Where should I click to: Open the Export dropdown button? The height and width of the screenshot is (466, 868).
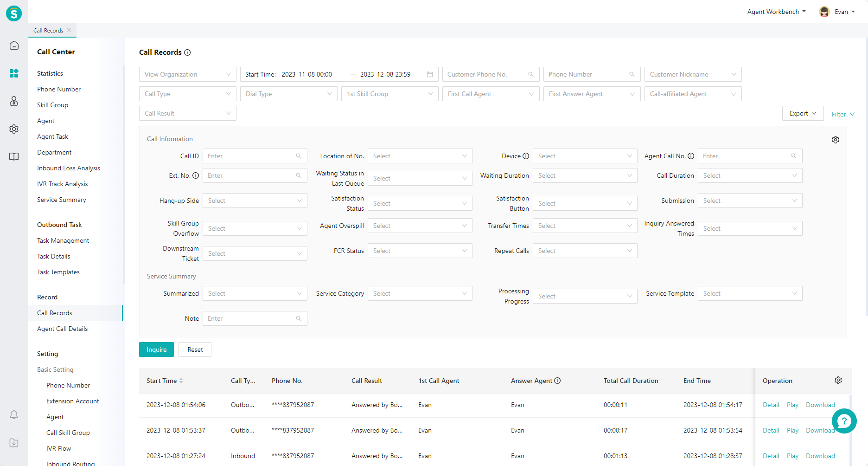tap(803, 113)
